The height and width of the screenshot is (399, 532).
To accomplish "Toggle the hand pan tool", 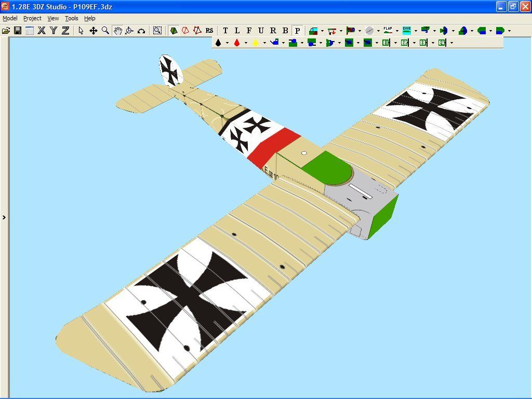I will (117, 31).
